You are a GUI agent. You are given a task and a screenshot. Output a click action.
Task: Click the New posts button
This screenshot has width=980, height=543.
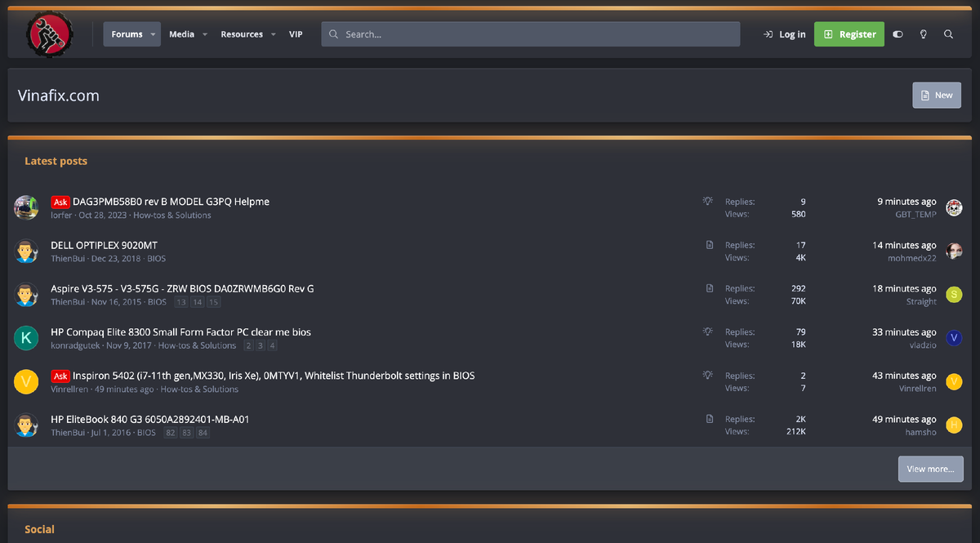point(937,96)
